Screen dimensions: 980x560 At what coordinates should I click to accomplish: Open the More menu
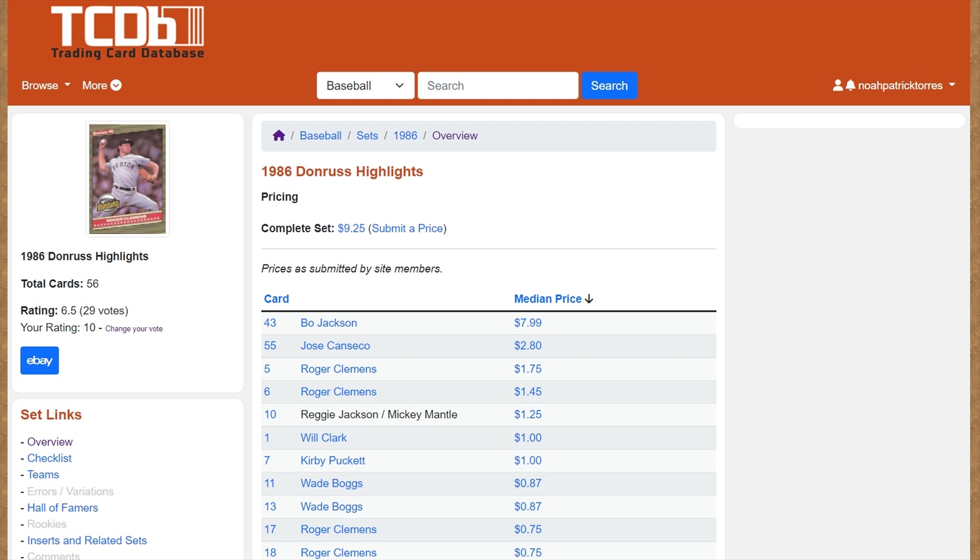point(102,85)
